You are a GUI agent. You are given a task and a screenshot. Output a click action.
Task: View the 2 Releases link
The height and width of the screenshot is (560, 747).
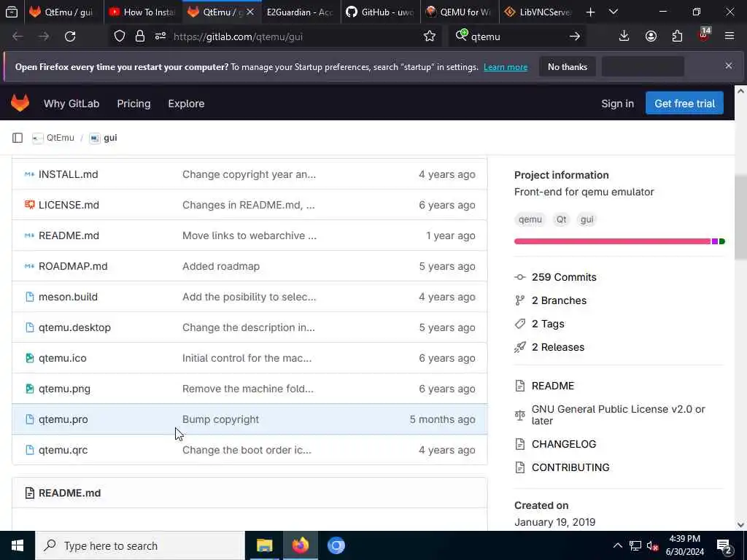558,347
